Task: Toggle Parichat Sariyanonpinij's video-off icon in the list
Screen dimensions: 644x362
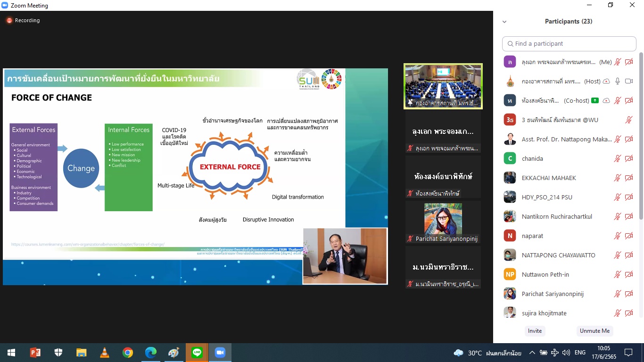Action: (x=628, y=294)
